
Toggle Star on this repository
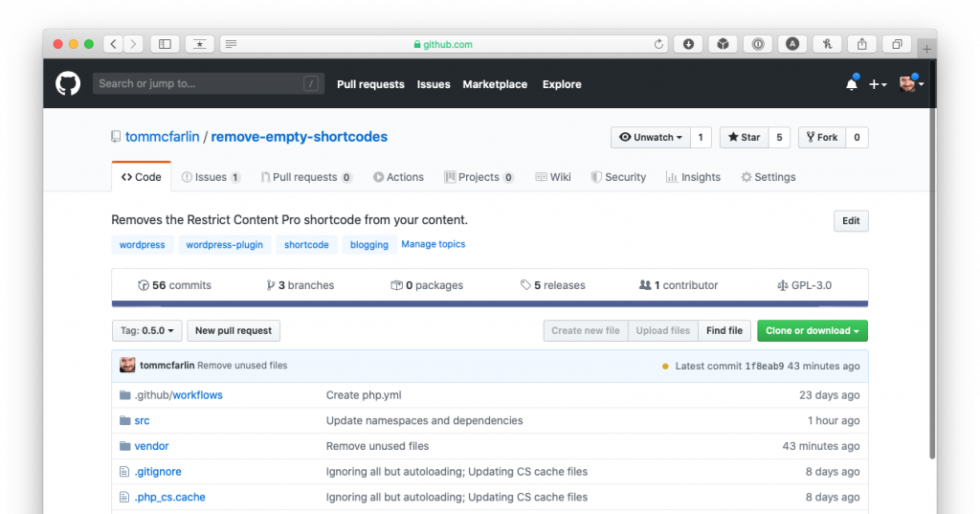(744, 138)
